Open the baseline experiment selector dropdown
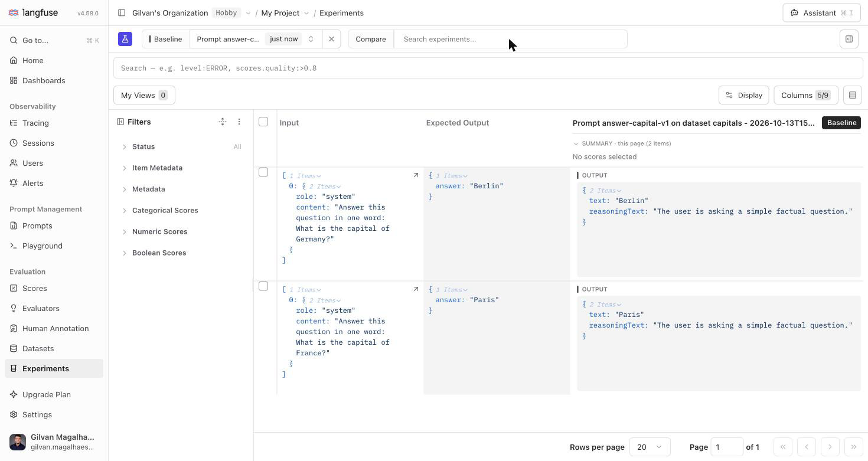 (256, 39)
